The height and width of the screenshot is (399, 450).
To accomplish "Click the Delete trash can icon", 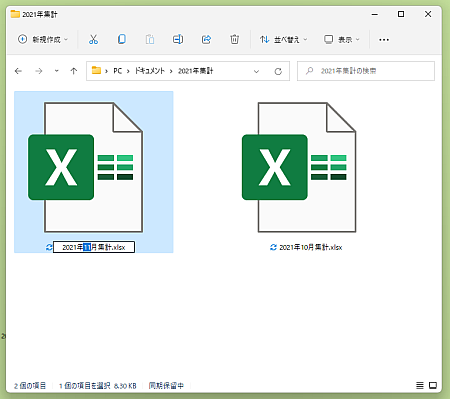I will (x=235, y=40).
